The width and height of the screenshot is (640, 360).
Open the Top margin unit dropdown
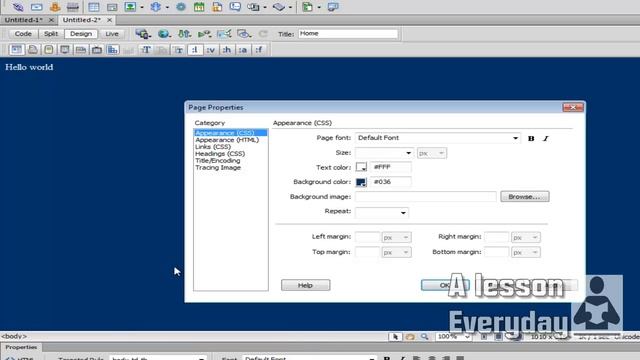click(396, 252)
